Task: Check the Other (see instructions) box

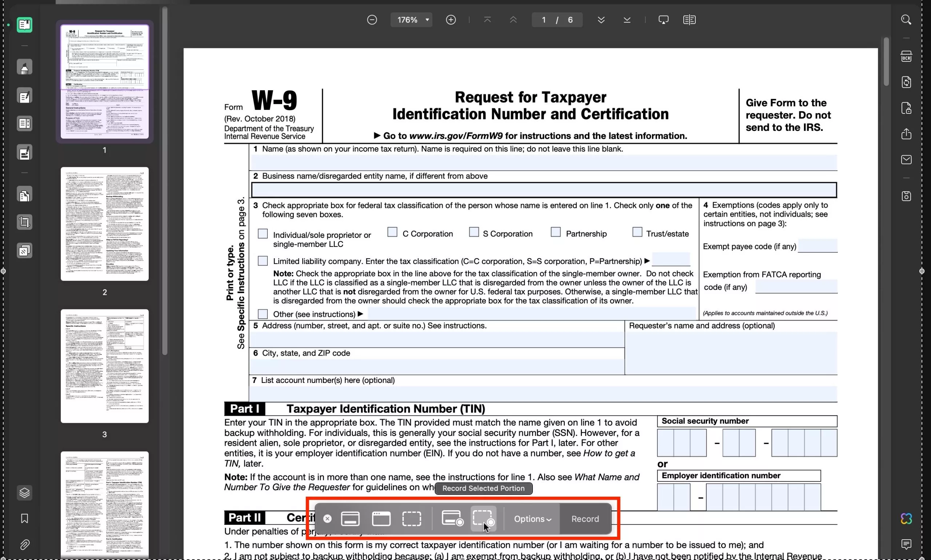Action: click(263, 313)
